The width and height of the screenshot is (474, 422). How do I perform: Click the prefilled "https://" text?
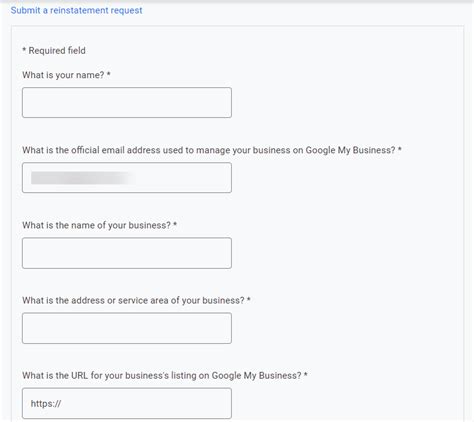coord(46,404)
